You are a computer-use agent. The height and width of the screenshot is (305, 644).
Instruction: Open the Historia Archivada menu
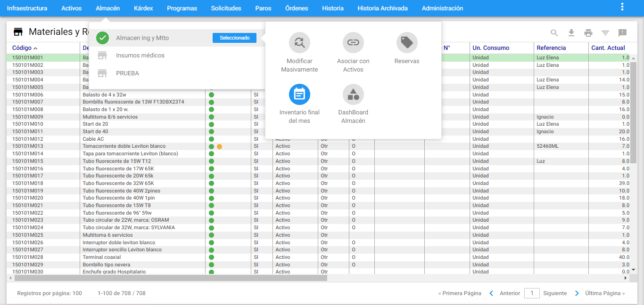[382, 8]
